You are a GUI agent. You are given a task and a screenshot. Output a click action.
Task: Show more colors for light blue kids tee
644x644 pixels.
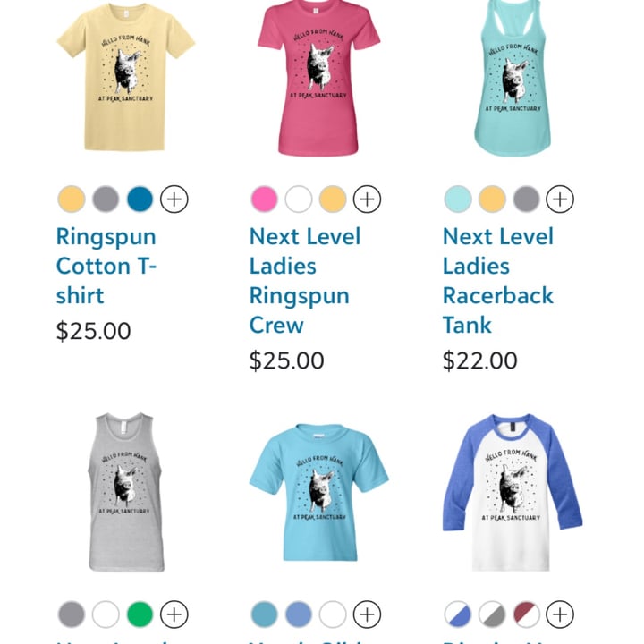pos(368,614)
